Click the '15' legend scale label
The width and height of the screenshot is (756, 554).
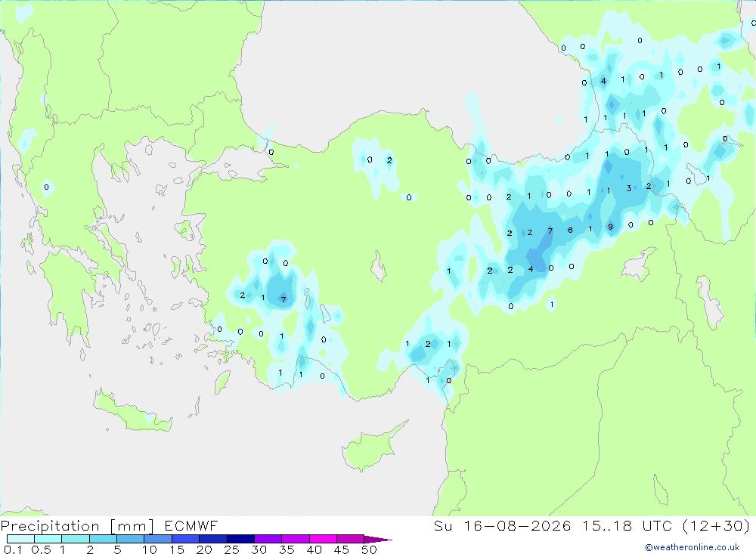(x=177, y=549)
